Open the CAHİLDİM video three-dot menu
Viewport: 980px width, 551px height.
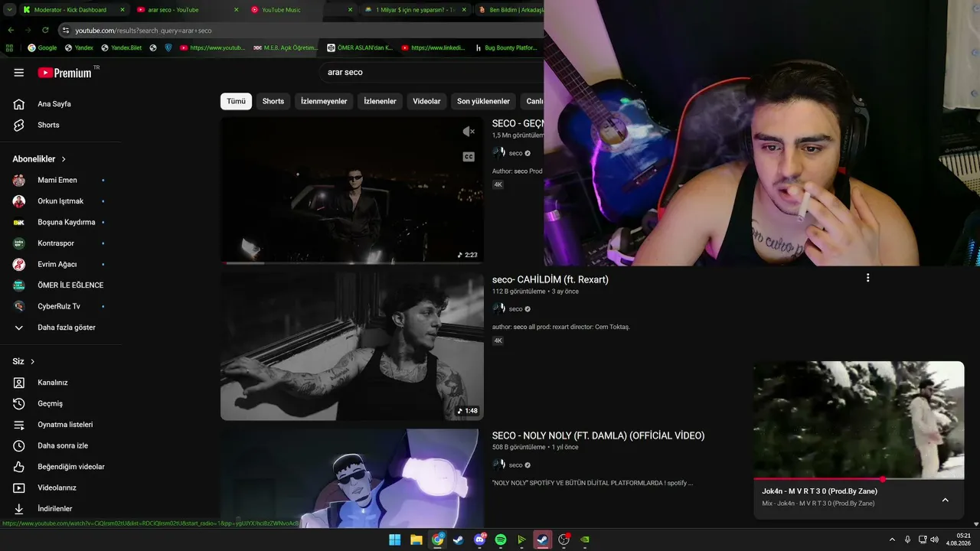click(867, 278)
